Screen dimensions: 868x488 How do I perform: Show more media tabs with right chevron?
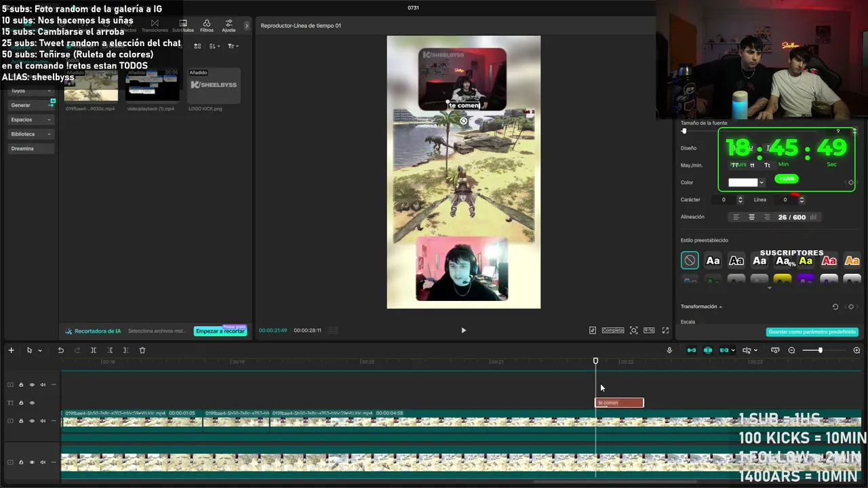coord(246,26)
